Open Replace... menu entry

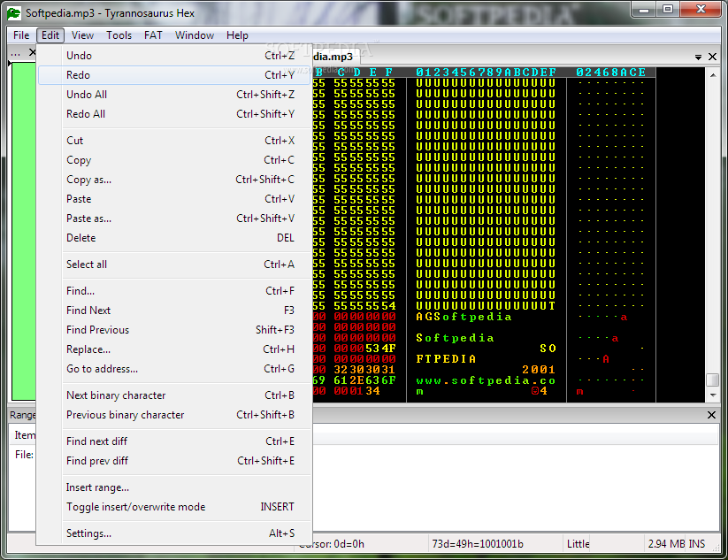pos(174,349)
